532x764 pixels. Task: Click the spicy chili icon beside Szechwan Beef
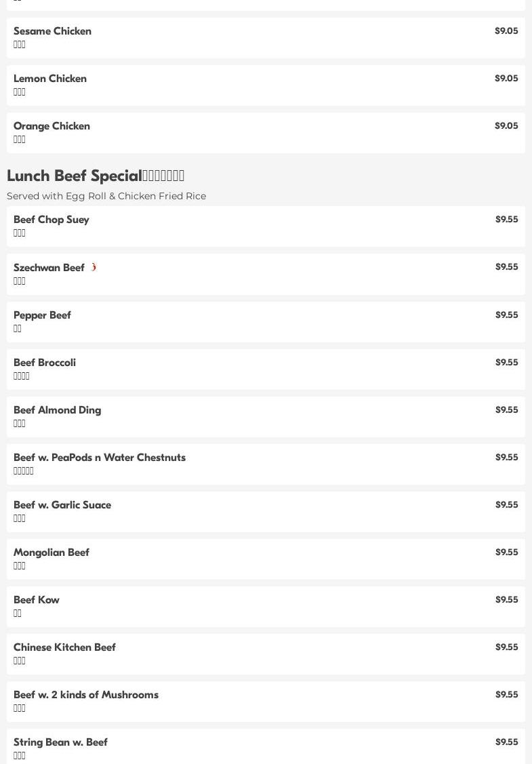point(94,267)
